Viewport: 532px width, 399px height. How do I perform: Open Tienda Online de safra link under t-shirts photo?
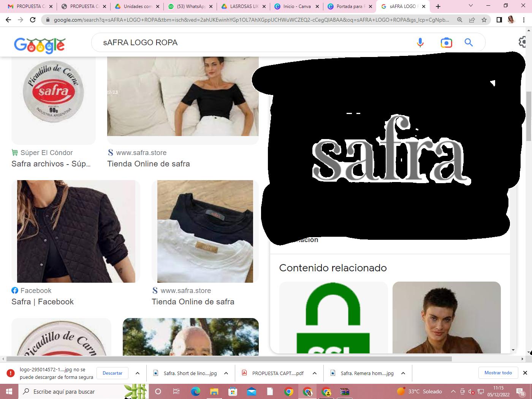pyautogui.click(x=193, y=302)
